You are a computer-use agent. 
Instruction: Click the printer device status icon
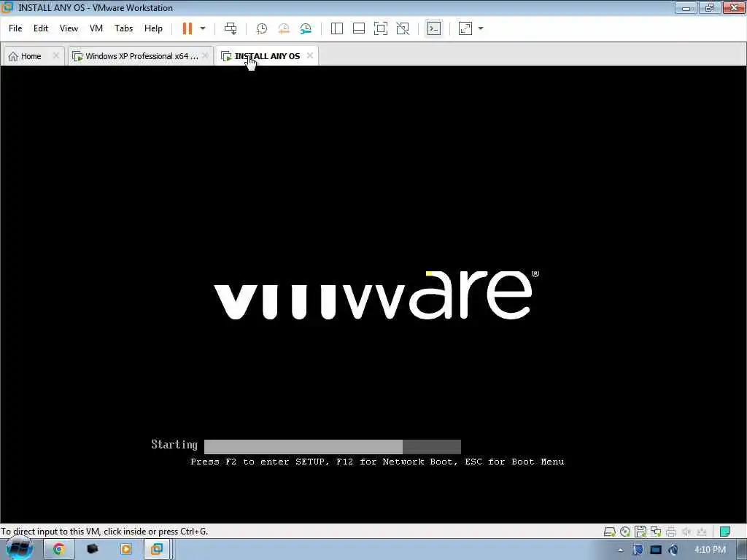tap(671, 532)
